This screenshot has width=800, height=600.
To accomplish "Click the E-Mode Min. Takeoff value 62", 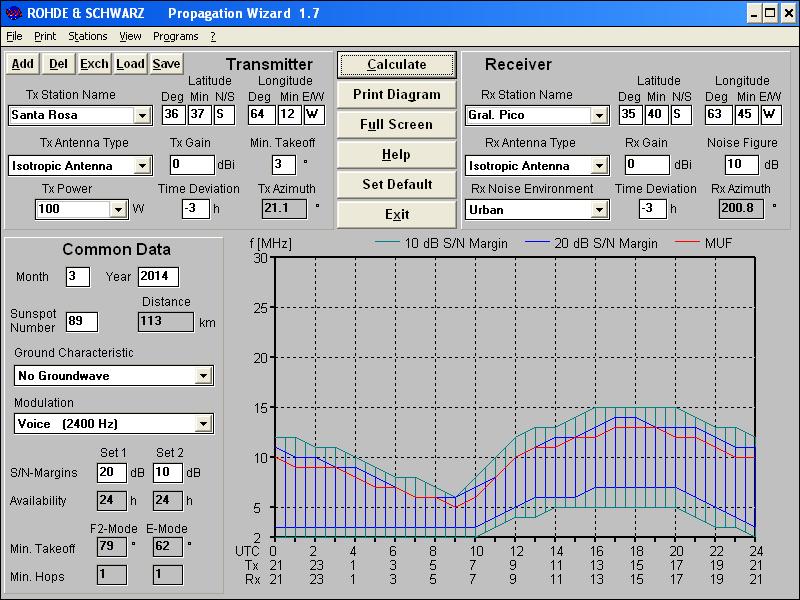I will click(167, 547).
